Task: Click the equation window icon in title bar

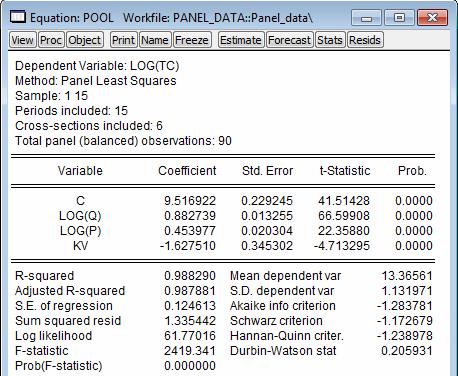Action: [18, 16]
